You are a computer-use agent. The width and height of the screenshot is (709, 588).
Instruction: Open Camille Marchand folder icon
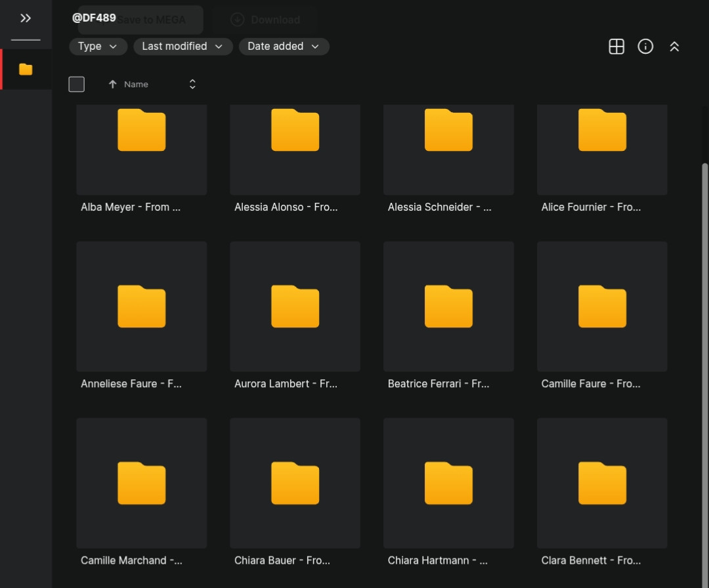[x=142, y=483]
